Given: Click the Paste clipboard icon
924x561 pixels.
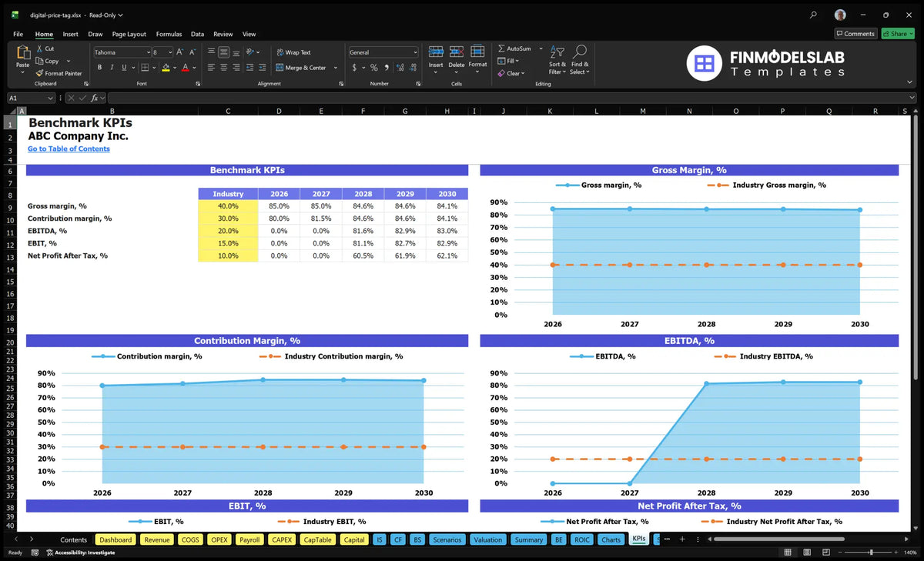Looking at the screenshot, I should pos(22,52).
